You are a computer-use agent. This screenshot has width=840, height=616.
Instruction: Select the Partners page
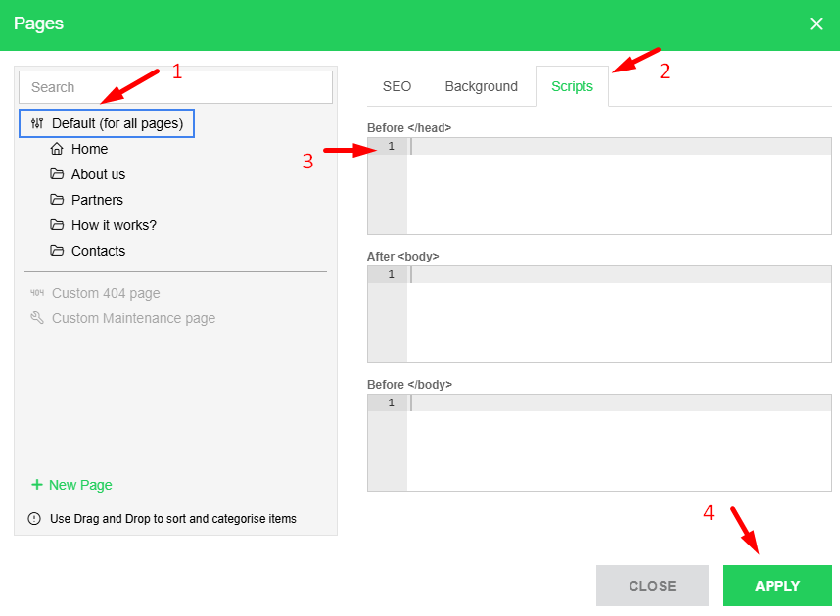[x=97, y=200]
